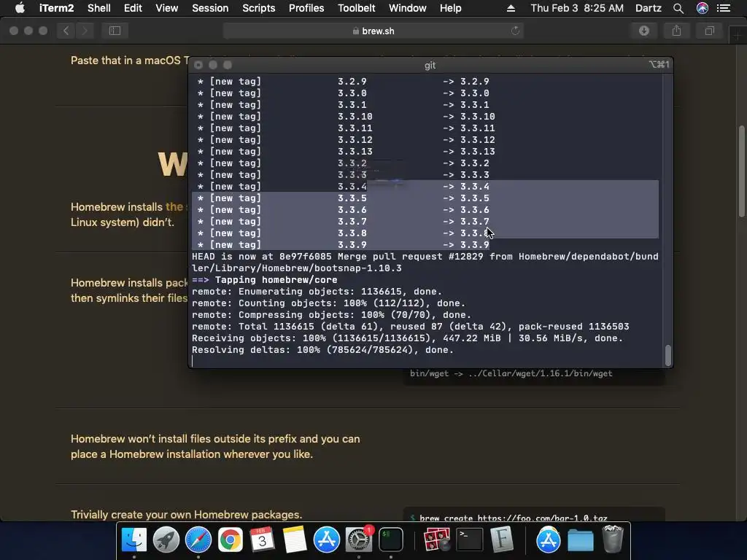Open Safari from the Dock
The height and width of the screenshot is (560, 747).
tap(198, 540)
